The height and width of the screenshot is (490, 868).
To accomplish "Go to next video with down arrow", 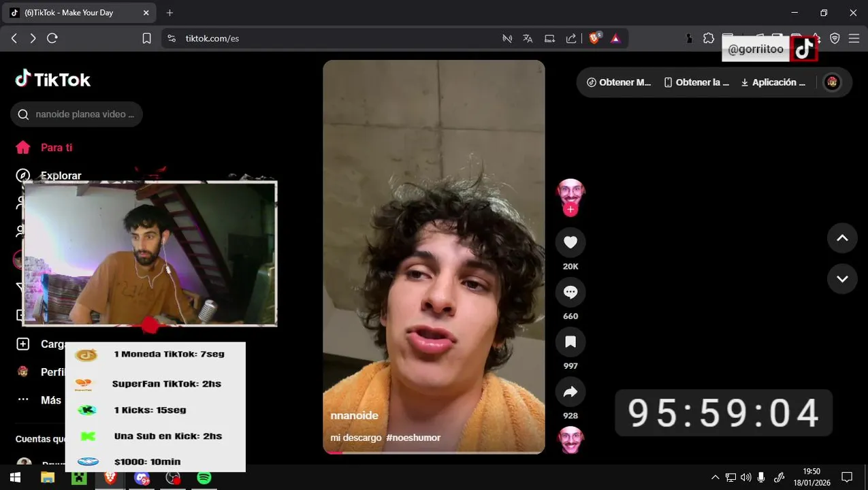I will point(842,279).
